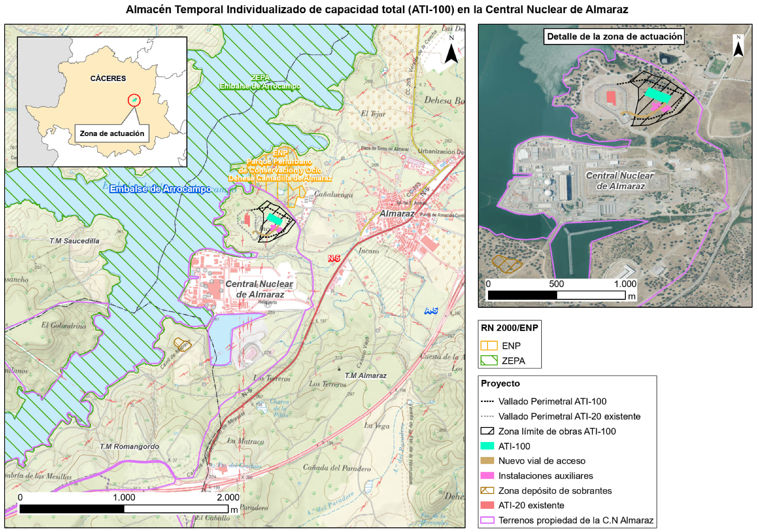Click the Detalle de la zona de actuación title

tap(614, 36)
